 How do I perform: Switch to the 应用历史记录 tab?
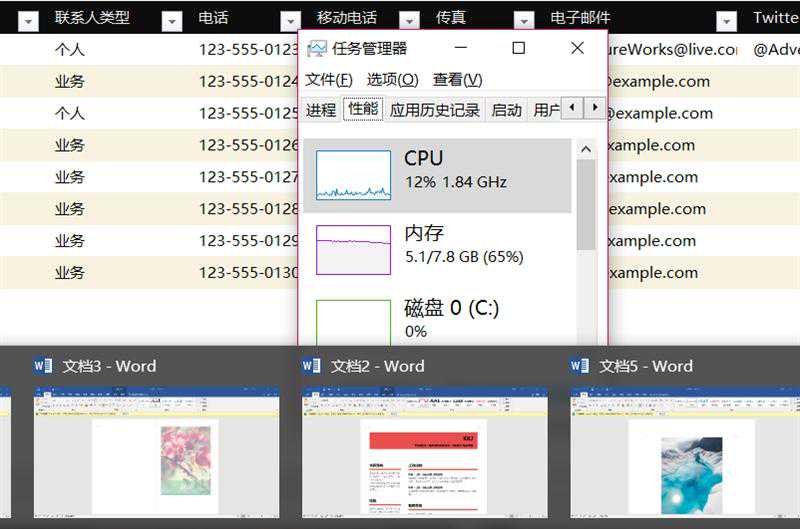click(x=435, y=110)
